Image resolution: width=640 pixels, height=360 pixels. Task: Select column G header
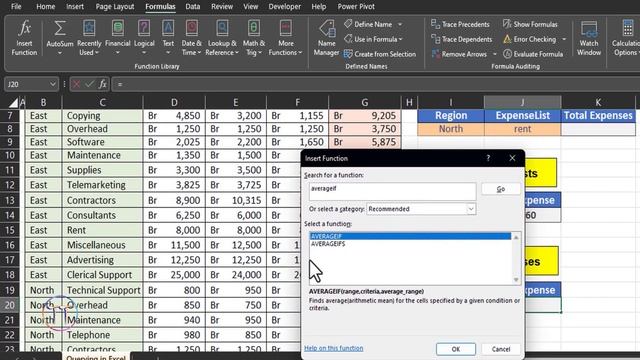(x=364, y=102)
